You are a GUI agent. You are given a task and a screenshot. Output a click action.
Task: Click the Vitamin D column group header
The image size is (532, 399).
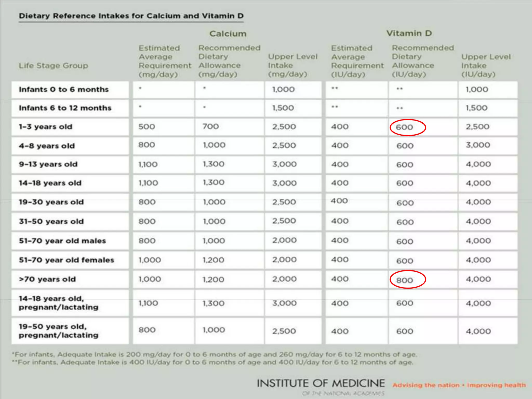(409, 33)
